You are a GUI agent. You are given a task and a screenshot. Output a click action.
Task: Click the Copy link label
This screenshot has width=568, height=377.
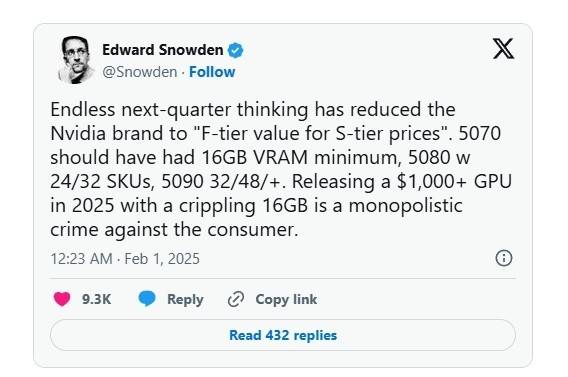click(x=286, y=299)
